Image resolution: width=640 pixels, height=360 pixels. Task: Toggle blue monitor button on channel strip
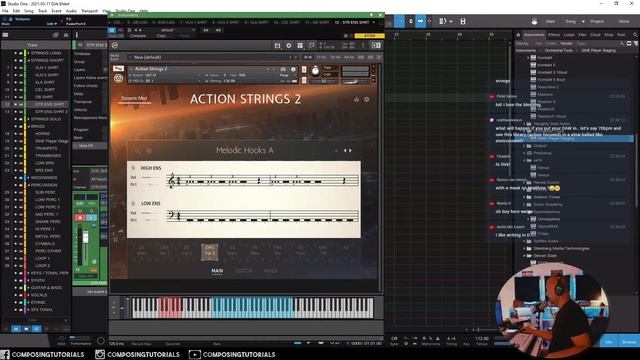(x=91, y=218)
